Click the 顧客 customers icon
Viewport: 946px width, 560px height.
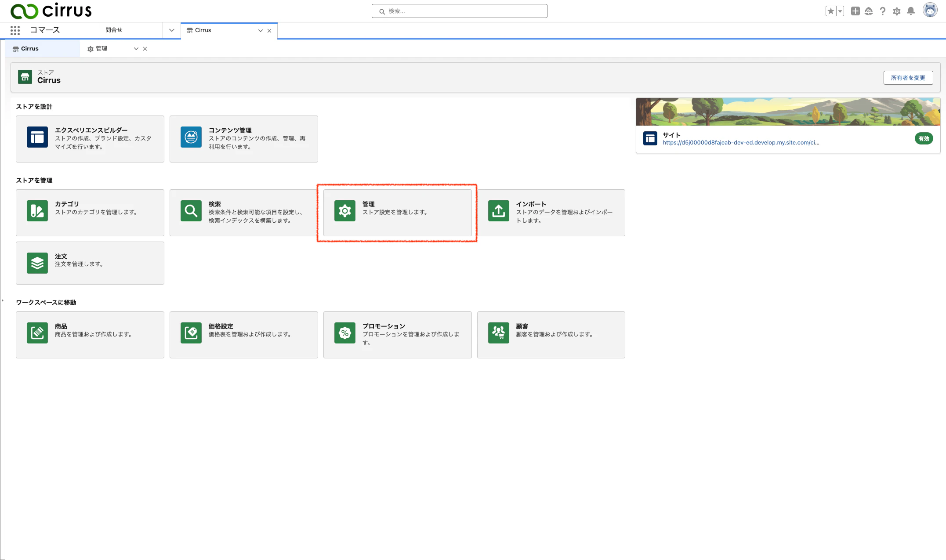499,333
